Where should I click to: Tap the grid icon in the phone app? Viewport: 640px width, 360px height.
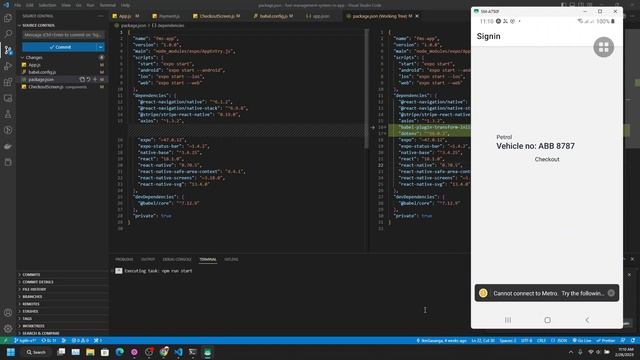[604, 47]
